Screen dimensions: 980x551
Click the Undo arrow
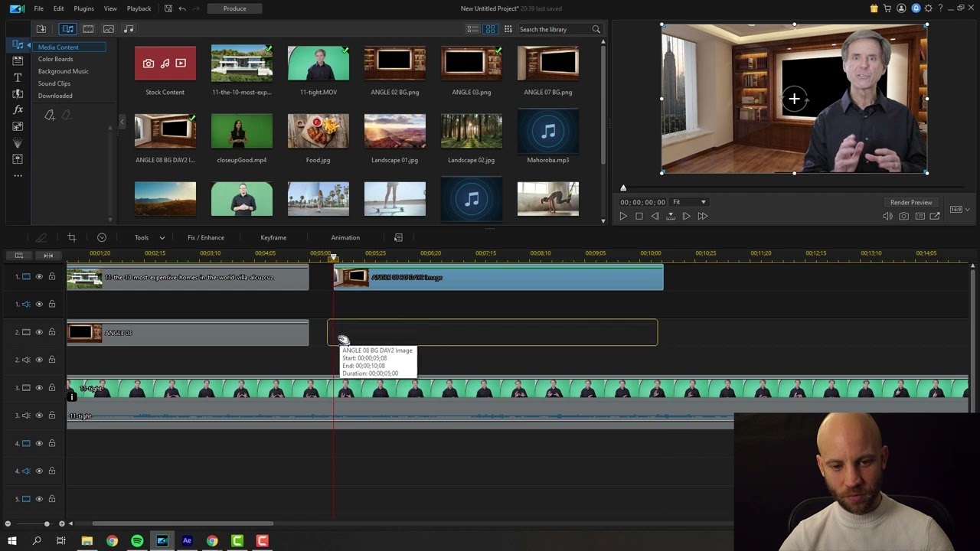[x=182, y=8]
